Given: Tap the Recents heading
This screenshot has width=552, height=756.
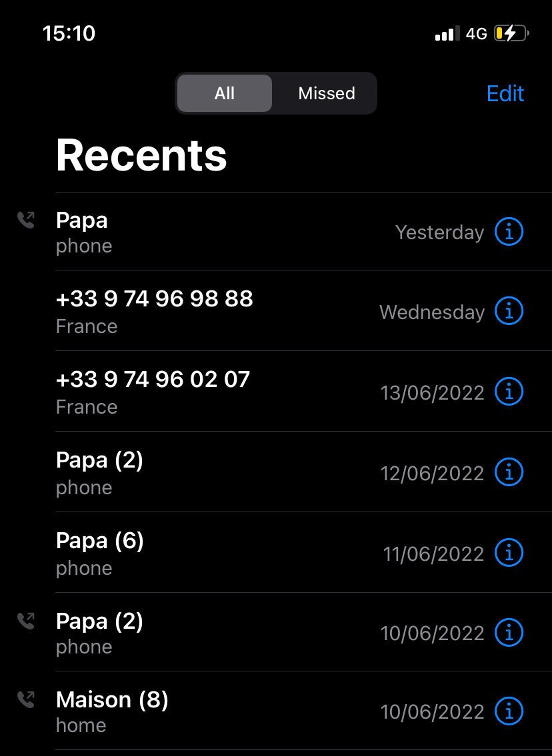Looking at the screenshot, I should pyautogui.click(x=141, y=155).
